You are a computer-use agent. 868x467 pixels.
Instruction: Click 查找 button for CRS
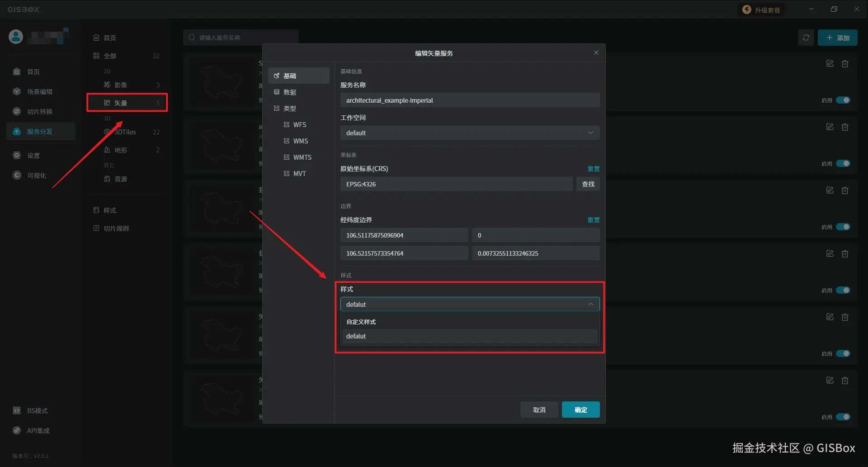pyautogui.click(x=588, y=184)
